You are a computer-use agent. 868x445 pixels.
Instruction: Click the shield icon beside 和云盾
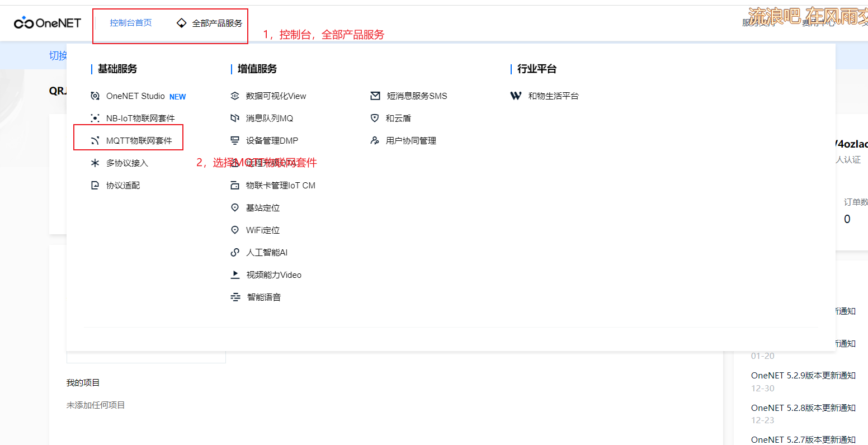coord(375,118)
